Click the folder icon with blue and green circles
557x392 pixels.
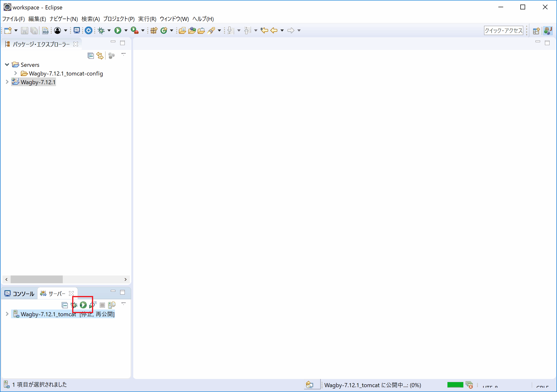tap(192, 31)
